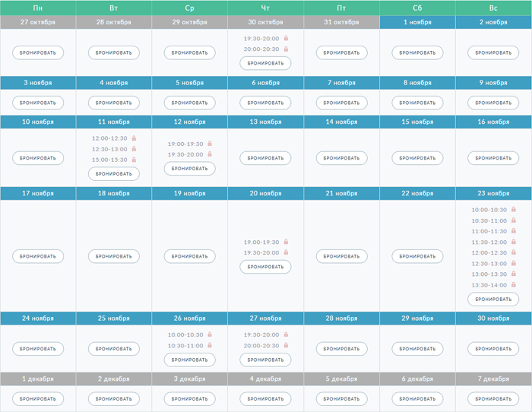The image size is (532, 412).
Task: Select the 15:00-15:30 slot on 11 ноября
Action: (109, 160)
